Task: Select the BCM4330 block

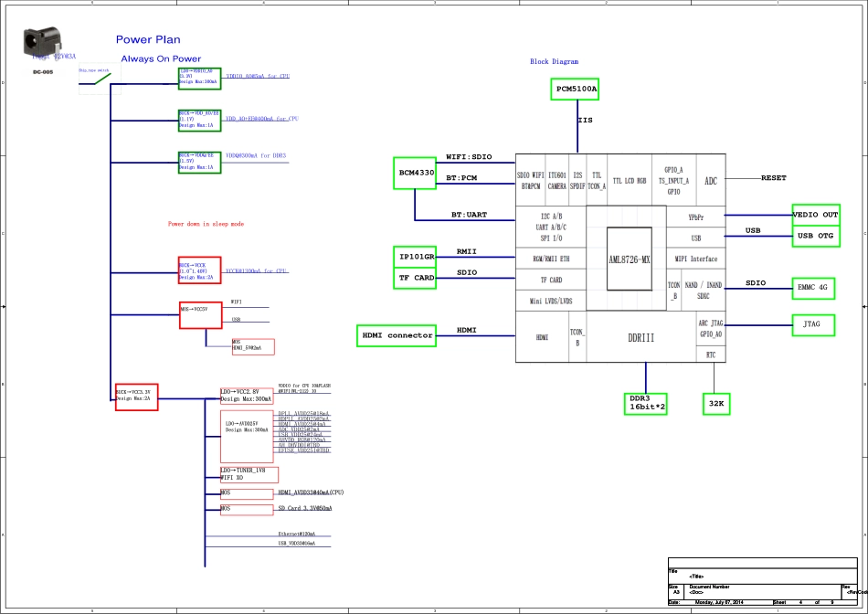Action: click(416, 172)
